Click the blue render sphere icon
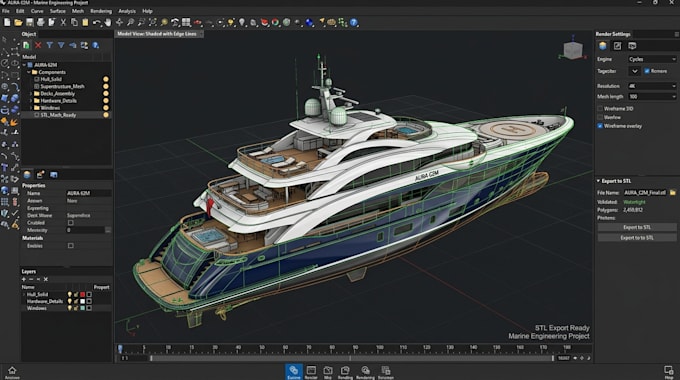The width and height of the screenshot is (680, 380). (309, 23)
